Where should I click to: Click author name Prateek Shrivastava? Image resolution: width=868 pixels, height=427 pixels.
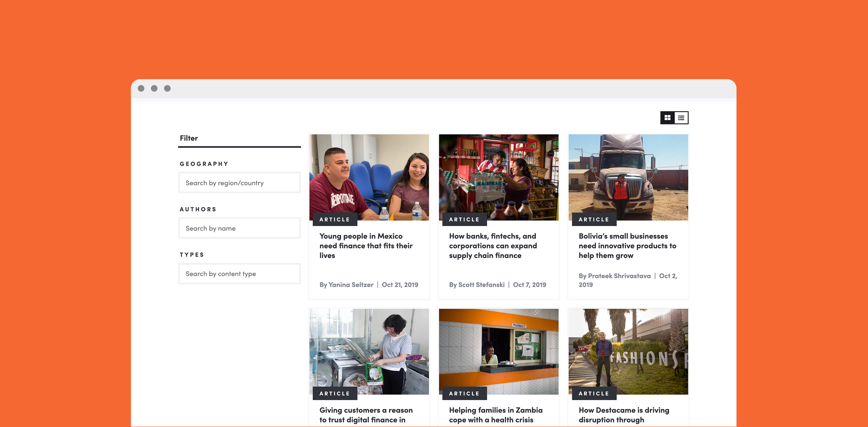[x=619, y=276]
